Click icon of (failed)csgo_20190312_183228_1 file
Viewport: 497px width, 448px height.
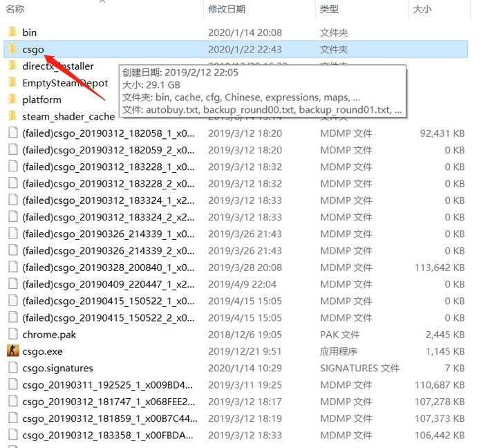pyautogui.click(x=13, y=166)
